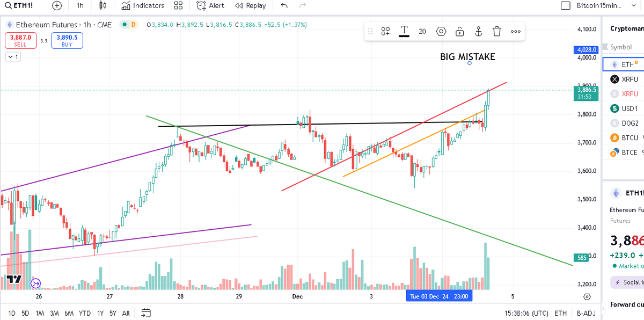Open the Social lightning chip in details
Image resolution: width=644 pixels, height=320 pixels.
tap(627, 282)
